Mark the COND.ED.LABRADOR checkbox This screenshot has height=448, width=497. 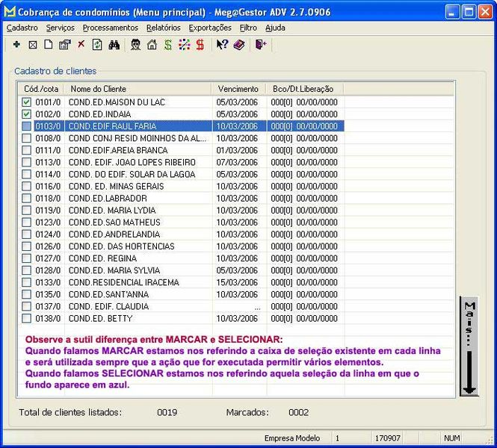click(x=27, y=199)
